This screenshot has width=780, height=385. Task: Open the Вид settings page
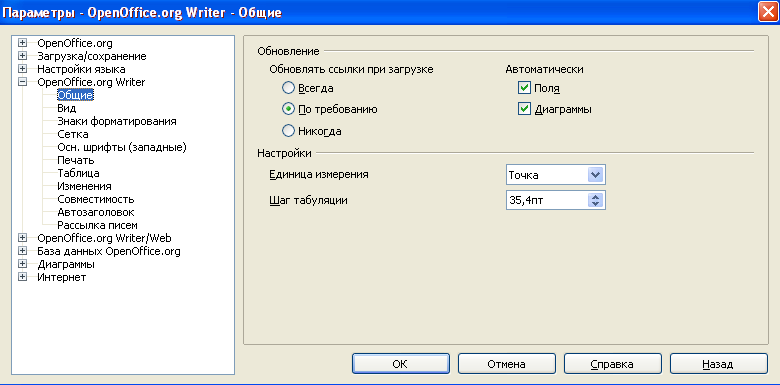click(x=67, y=108)
